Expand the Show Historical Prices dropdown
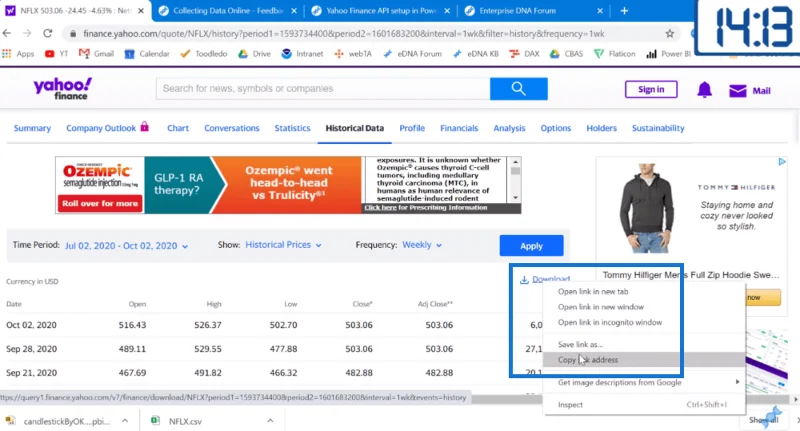 coord(283,245)
